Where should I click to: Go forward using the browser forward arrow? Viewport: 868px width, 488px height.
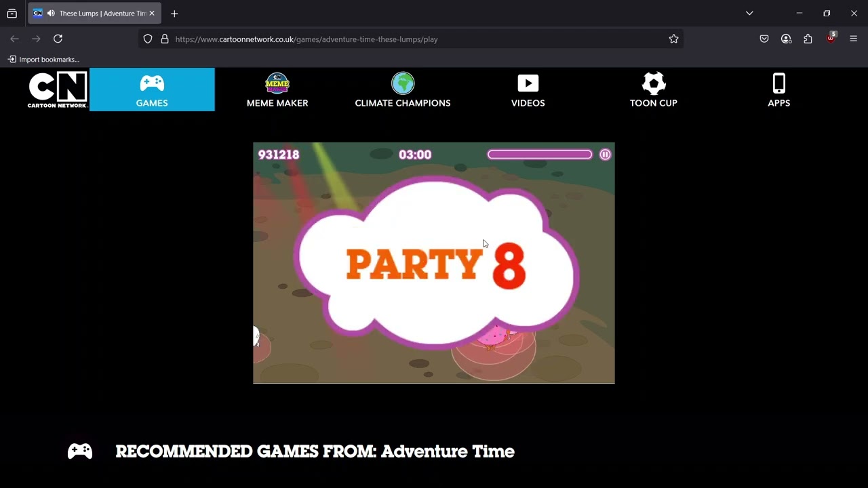36,39
